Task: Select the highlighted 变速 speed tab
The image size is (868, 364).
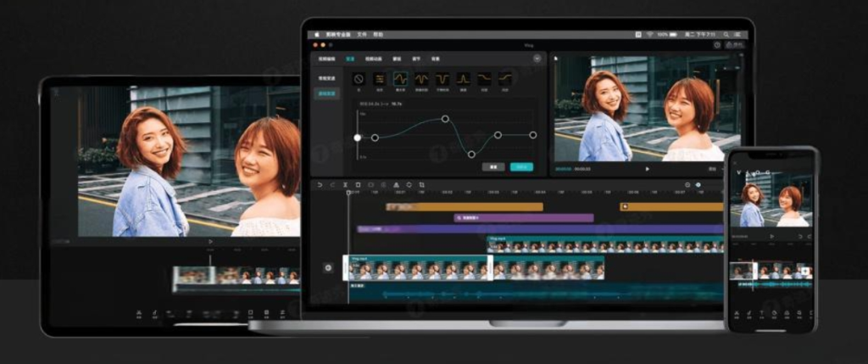Action: [x=350, y=59]
